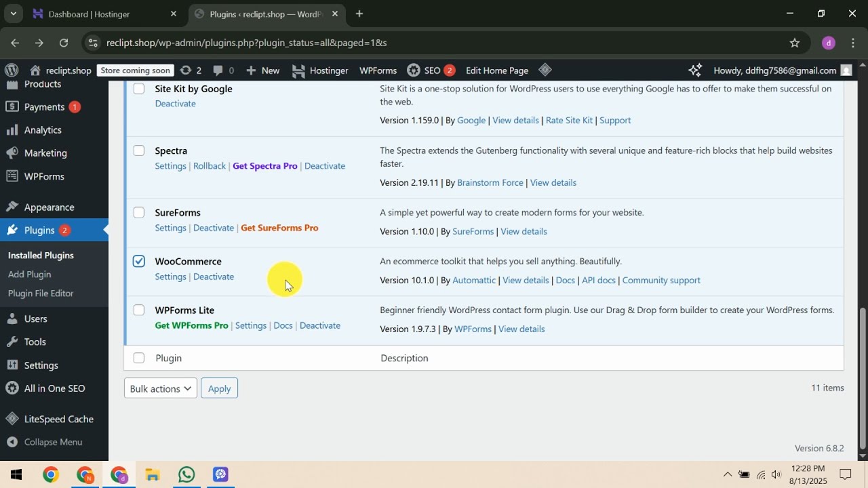The height and width of the screenshot is (488, 868).
Task: Open Community support link for WooCommerce
Action: click(x=661, y=280)
